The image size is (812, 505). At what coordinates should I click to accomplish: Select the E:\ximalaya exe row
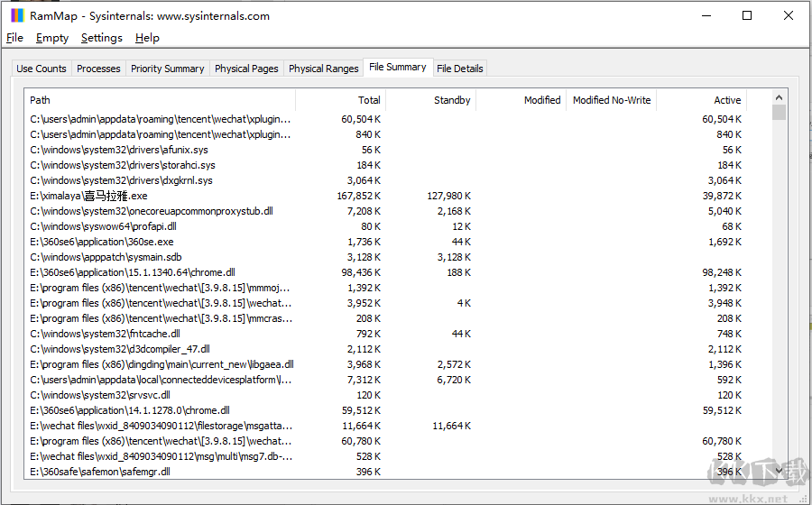[386, 196]
